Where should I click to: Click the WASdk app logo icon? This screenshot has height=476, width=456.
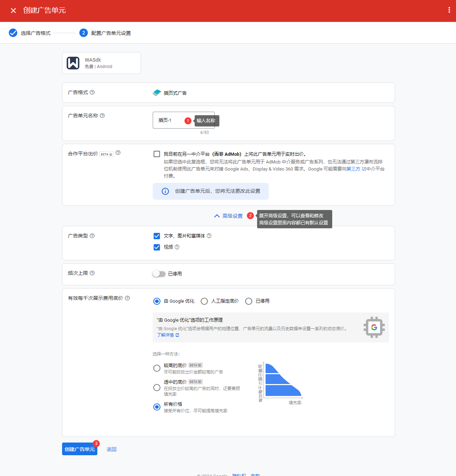coord(73,63)
